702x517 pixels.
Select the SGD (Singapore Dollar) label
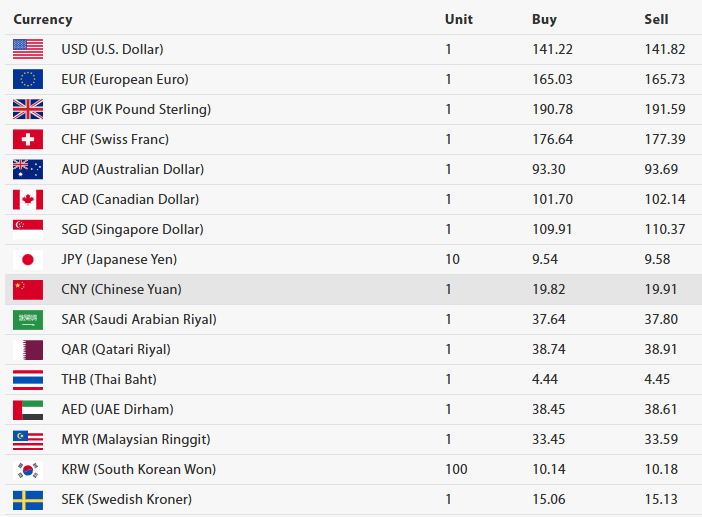[x=132, y=229]
